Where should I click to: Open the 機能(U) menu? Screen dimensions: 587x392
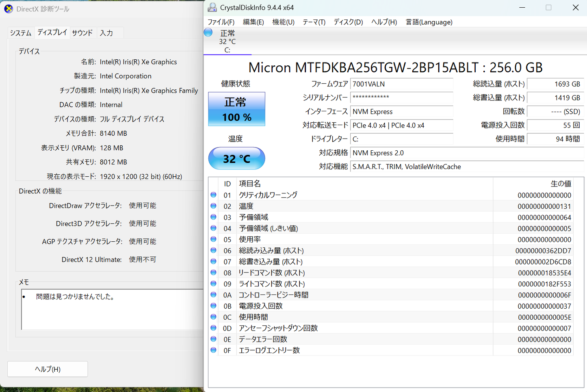point(283,22)
